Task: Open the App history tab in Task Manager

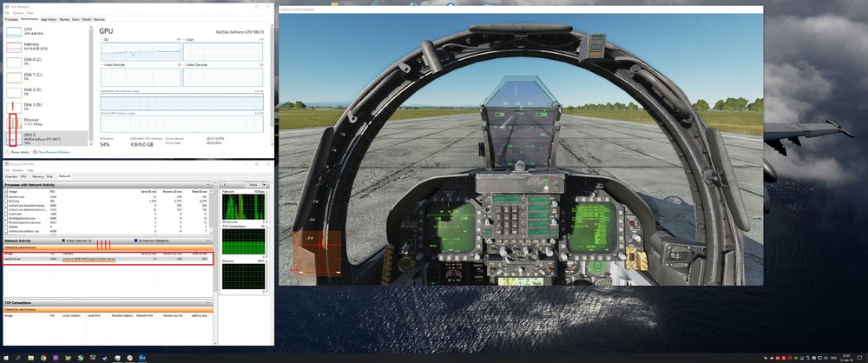Action: (49, 19)
